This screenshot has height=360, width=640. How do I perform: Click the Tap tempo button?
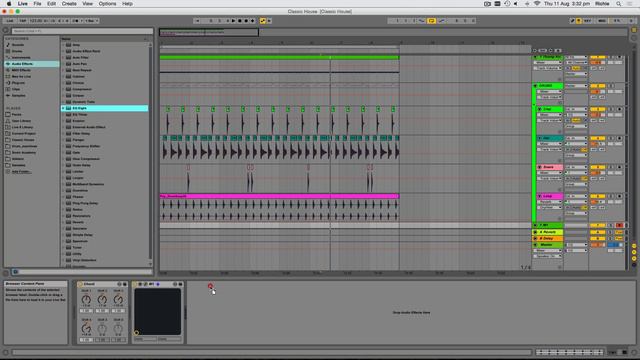[22, 21]
